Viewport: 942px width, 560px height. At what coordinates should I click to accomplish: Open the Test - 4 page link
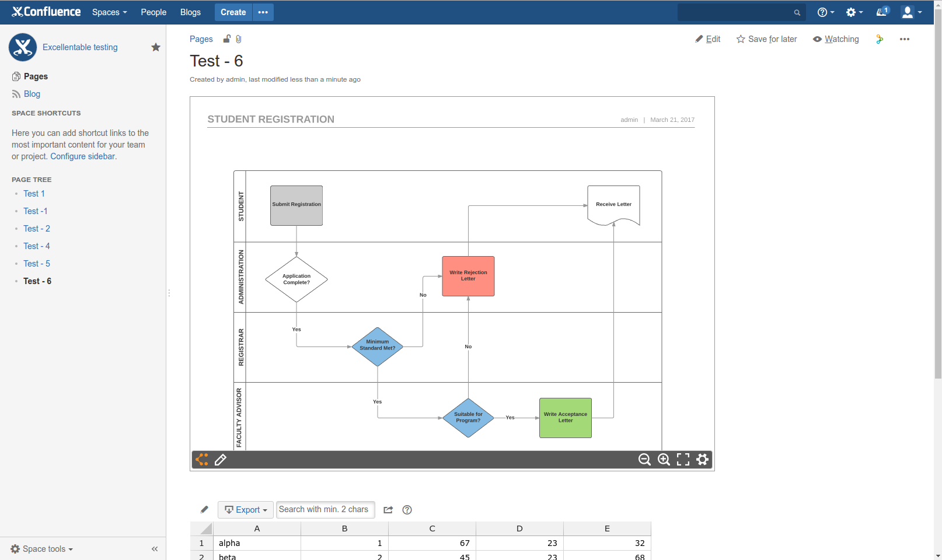coord(36,246)
